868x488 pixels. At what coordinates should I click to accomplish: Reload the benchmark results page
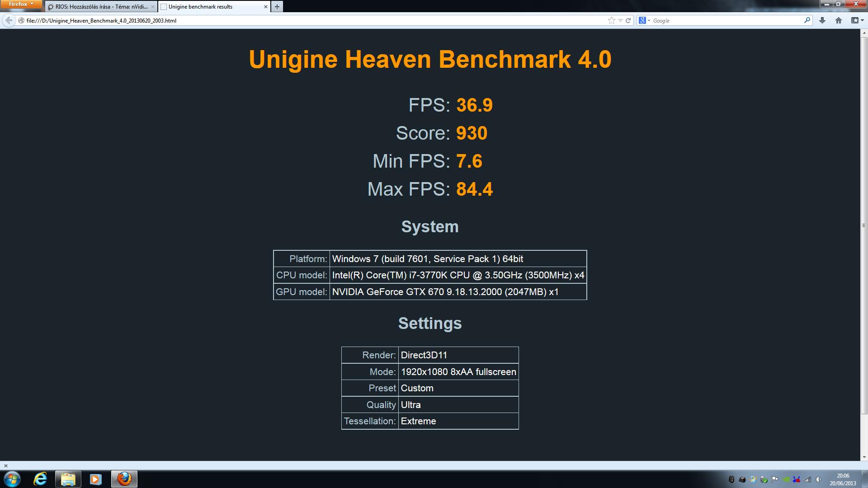(x=628, y=20)
